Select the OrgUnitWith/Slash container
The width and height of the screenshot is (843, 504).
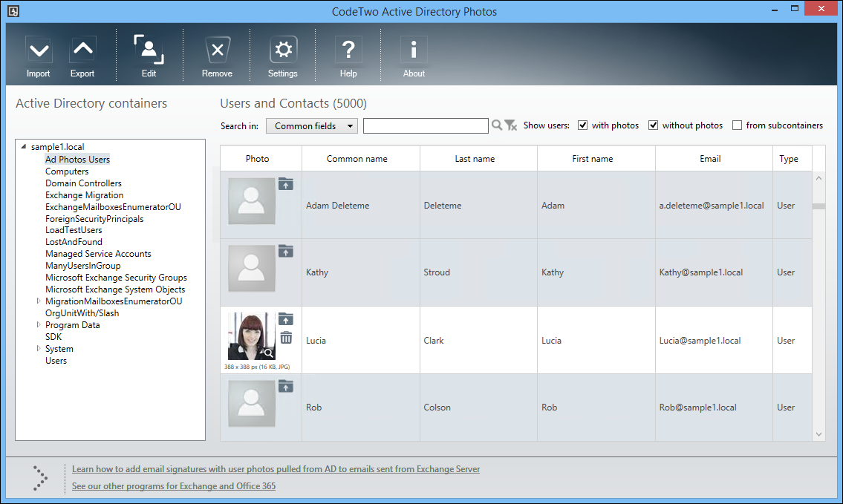tap(82, 313)
